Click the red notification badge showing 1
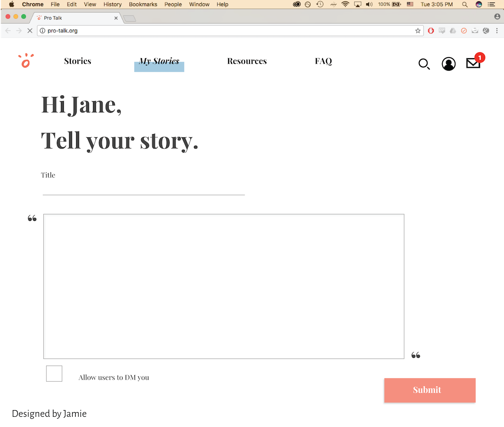This screenshot has height=427, width=504. [480, 58]
